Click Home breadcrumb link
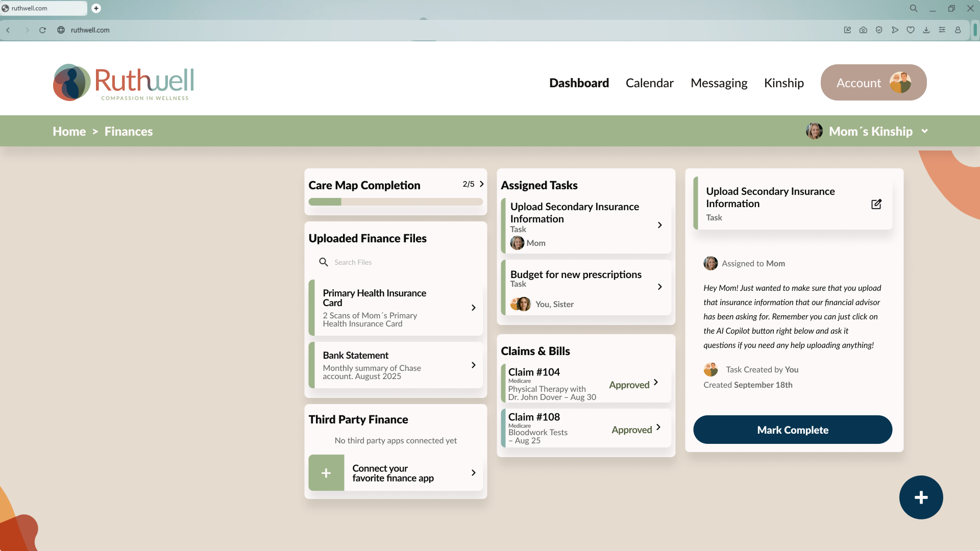 (69, 131)
